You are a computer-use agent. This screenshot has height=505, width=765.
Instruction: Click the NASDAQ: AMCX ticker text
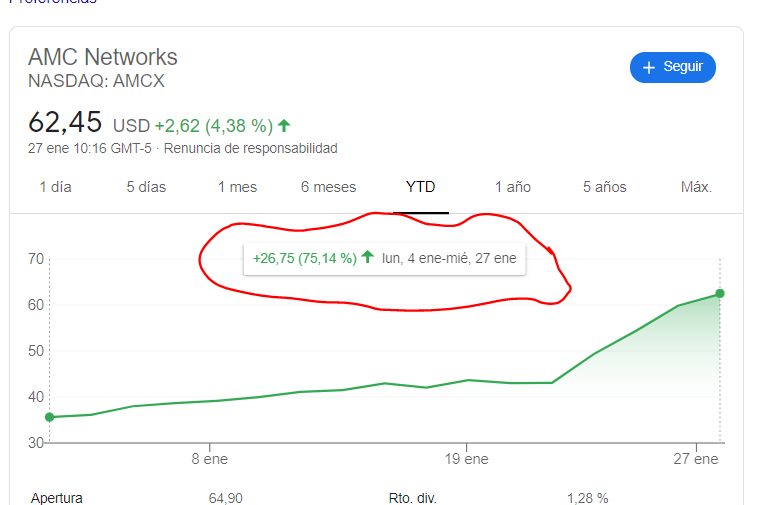click(x=97, y=81)
